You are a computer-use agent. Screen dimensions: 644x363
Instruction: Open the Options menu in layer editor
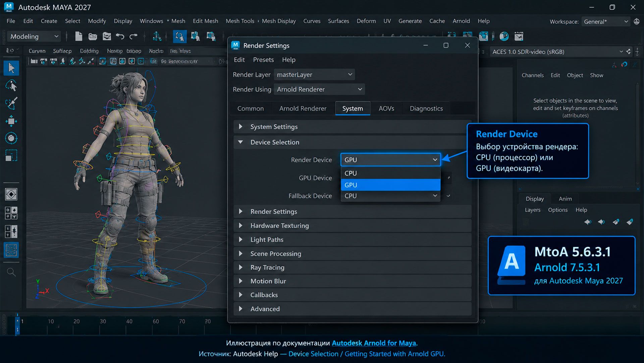pos(557,210)
